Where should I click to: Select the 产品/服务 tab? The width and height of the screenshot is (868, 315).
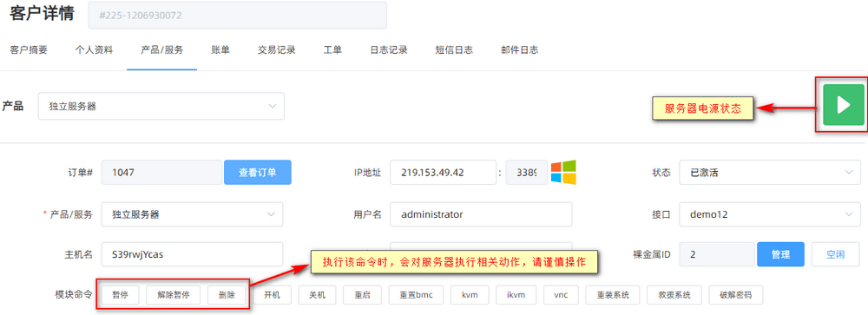pos(161,49)
